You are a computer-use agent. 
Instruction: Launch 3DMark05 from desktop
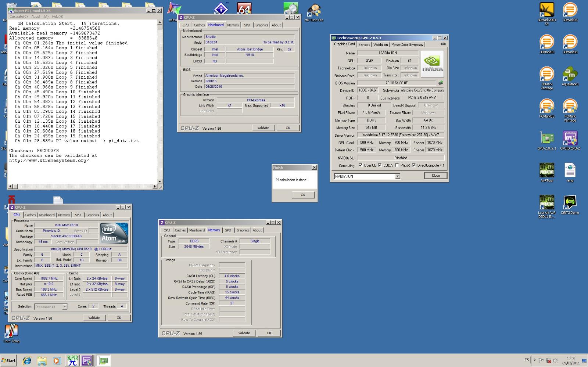(546, 44)
